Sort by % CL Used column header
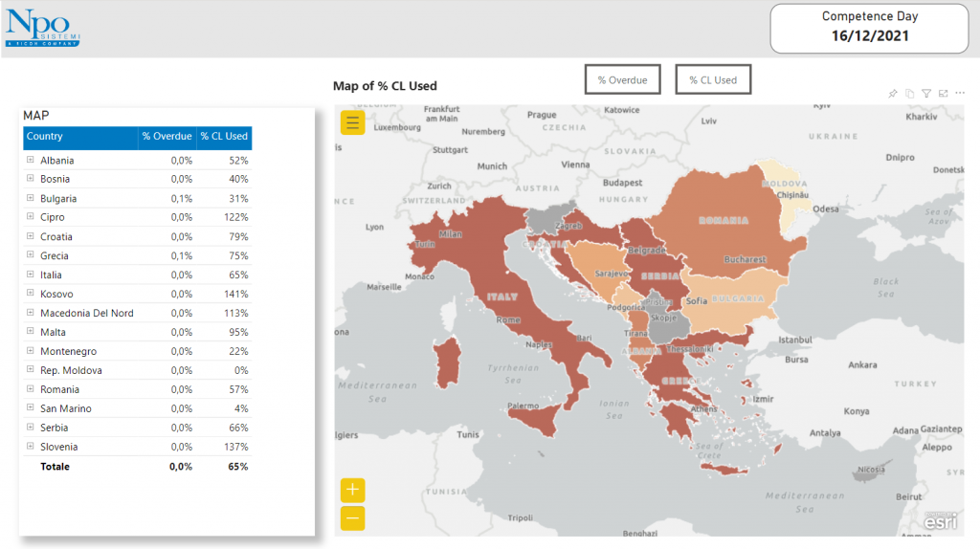Screen dimensions: 980x549 224,137
